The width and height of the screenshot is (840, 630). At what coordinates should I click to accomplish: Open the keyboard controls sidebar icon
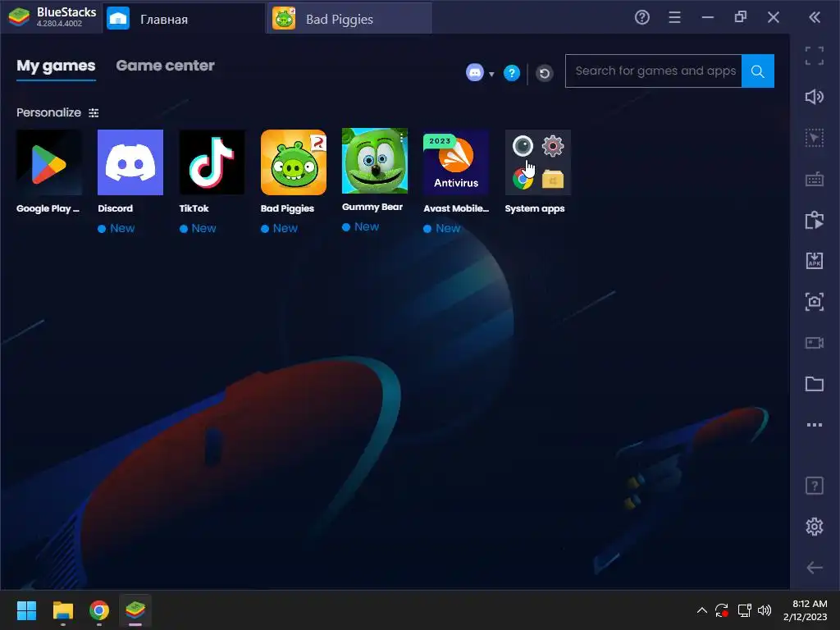coord(815,179)
